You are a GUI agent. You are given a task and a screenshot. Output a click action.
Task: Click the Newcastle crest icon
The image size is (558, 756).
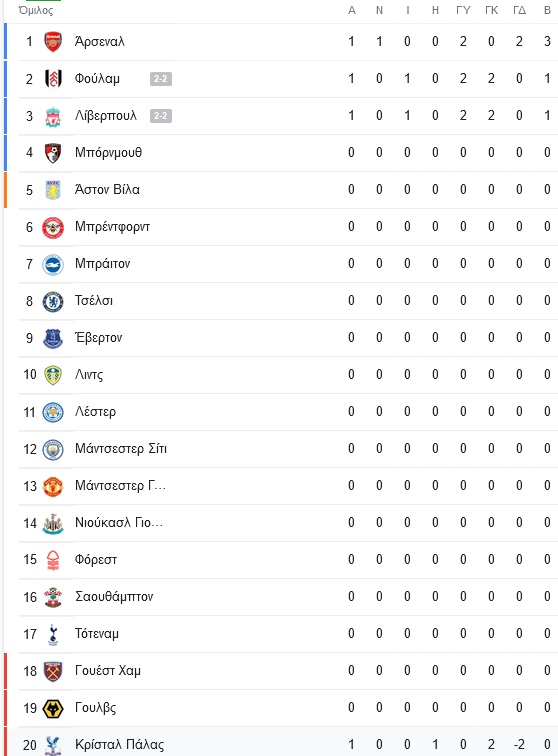[x=53, y=524]
